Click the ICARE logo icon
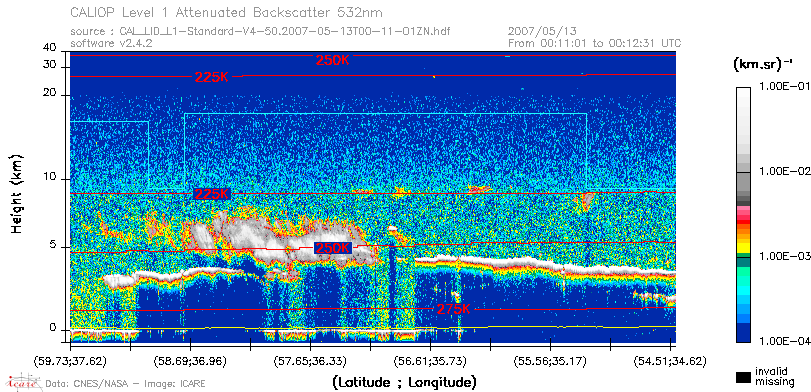This screenshot has width=811, height=392. [23, 382]
